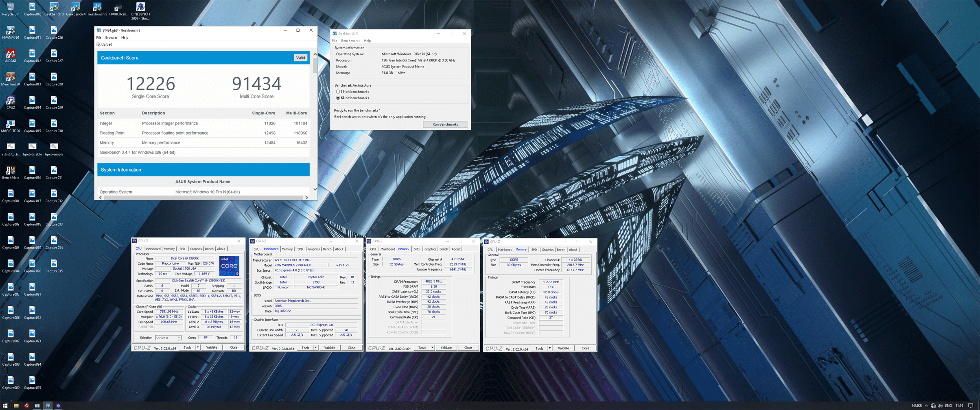Open File Explorer from the taskbar
Image resolution: width=980 pixels, height=410 pixels.
[16, 406]
